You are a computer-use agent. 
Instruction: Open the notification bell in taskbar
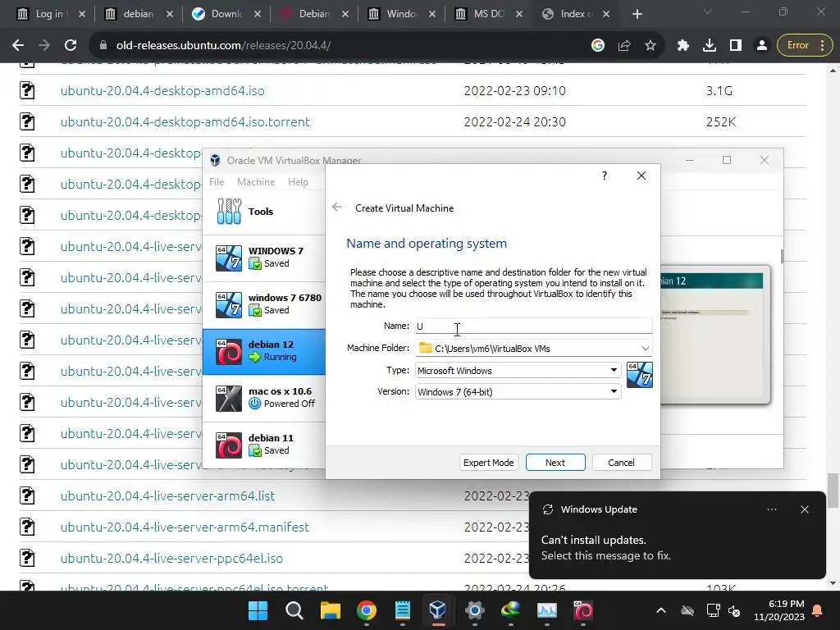tap(818, 610)
